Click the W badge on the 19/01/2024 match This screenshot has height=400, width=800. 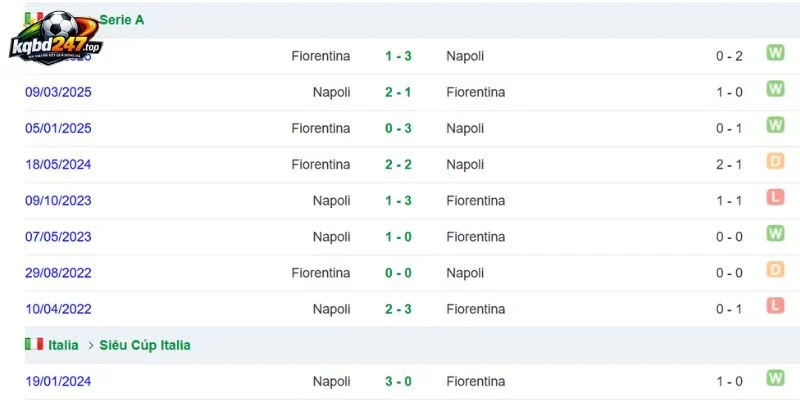(x=775, y=378)
